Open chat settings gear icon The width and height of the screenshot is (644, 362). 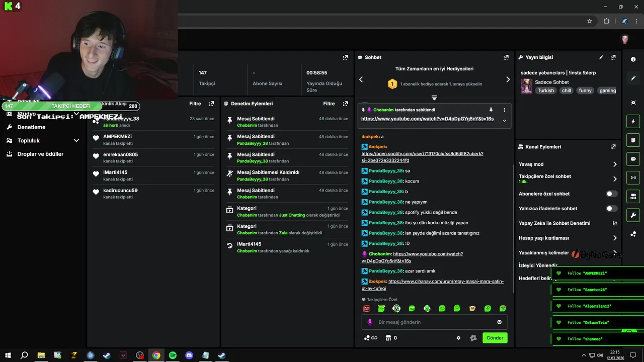coord(458,338)
